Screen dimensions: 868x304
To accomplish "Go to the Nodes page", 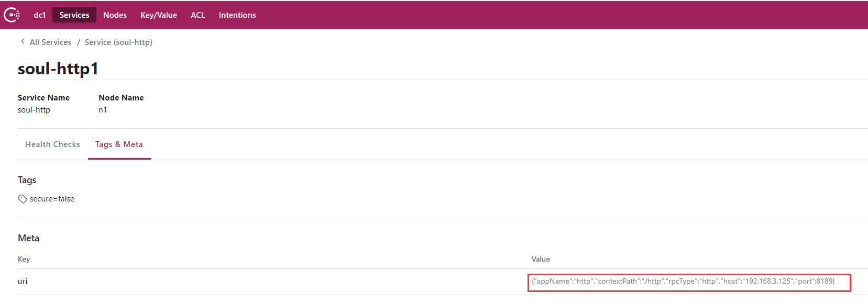I will coord(115,15).
